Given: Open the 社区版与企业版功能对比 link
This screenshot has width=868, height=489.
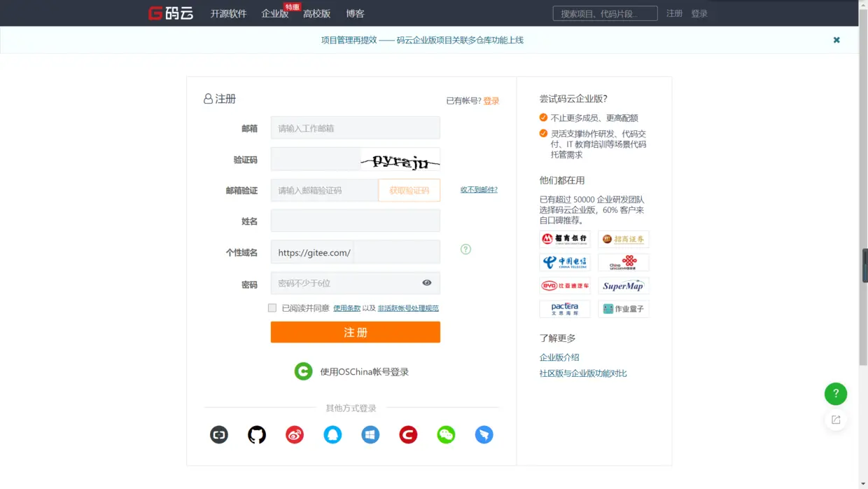Looking at the screenshot, I should 583,373.
